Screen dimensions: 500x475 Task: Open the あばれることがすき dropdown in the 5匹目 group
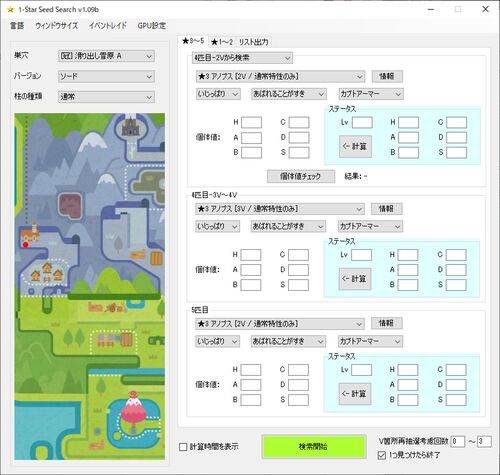tap(288, 341)
